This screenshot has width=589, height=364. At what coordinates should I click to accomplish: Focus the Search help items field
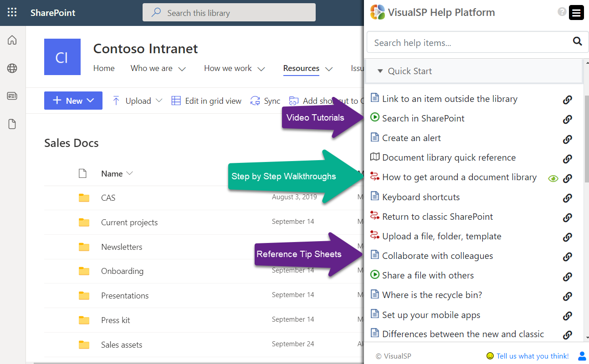tap(469, 43)
